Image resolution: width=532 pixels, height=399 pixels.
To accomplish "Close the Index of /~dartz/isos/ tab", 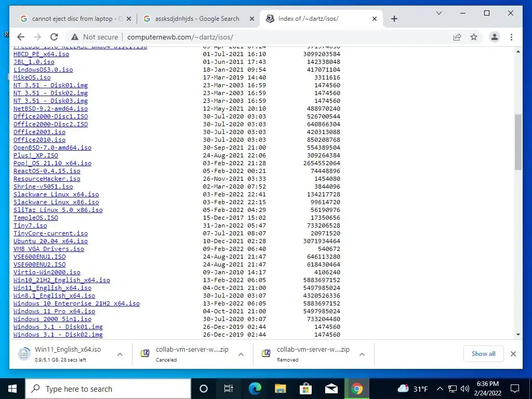I will (x=375, y=19).
